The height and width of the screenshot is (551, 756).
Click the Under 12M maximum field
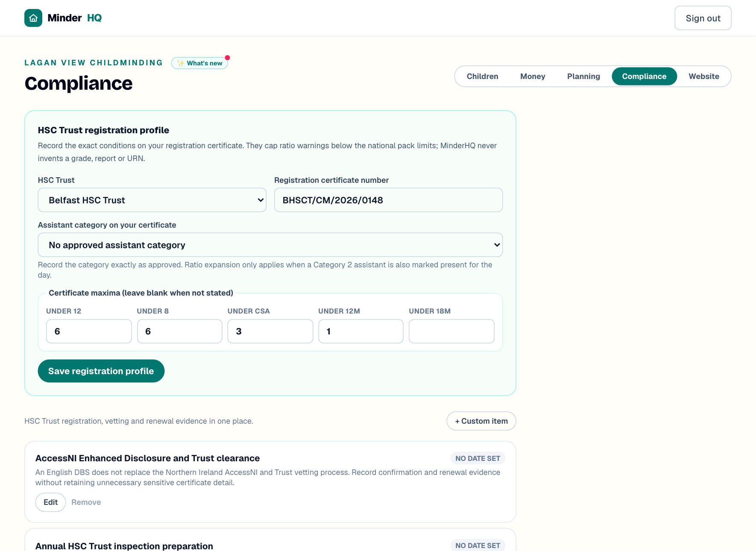(361, 331)
